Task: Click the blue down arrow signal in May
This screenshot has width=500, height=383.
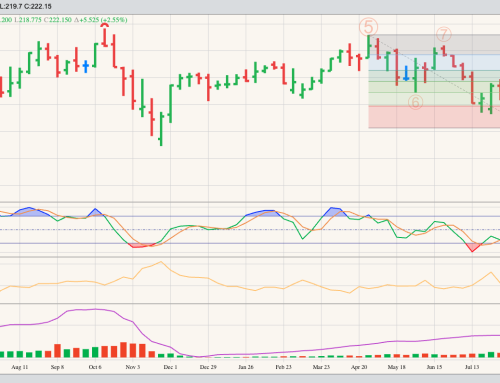Action: 406,73
